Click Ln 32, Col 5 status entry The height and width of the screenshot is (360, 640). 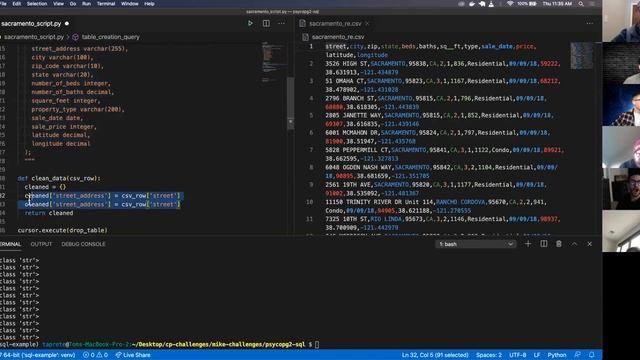pyautogui.click(x=435, y=355)
